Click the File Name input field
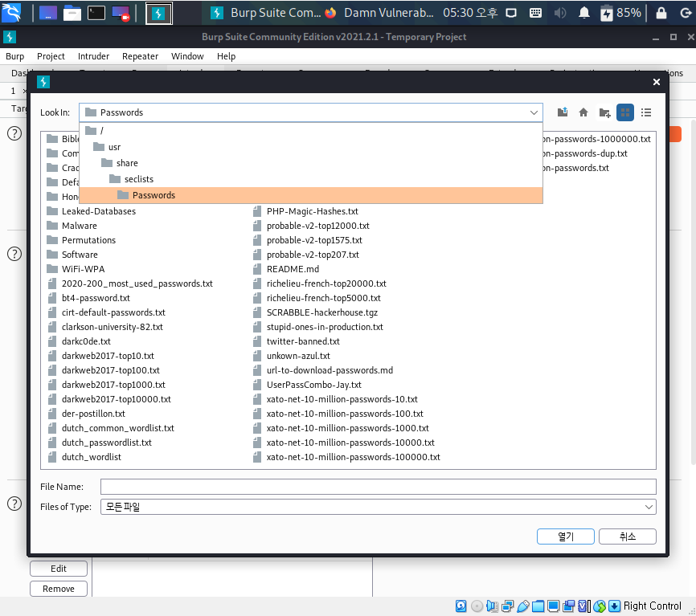Screen dimensions: 696x616 (379, 487)
